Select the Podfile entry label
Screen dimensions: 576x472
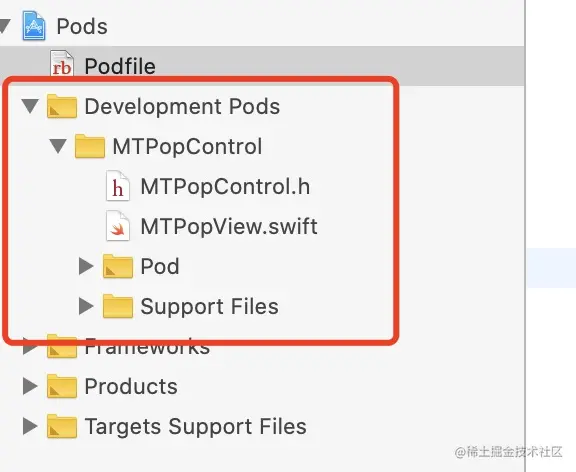coord(120,66)
